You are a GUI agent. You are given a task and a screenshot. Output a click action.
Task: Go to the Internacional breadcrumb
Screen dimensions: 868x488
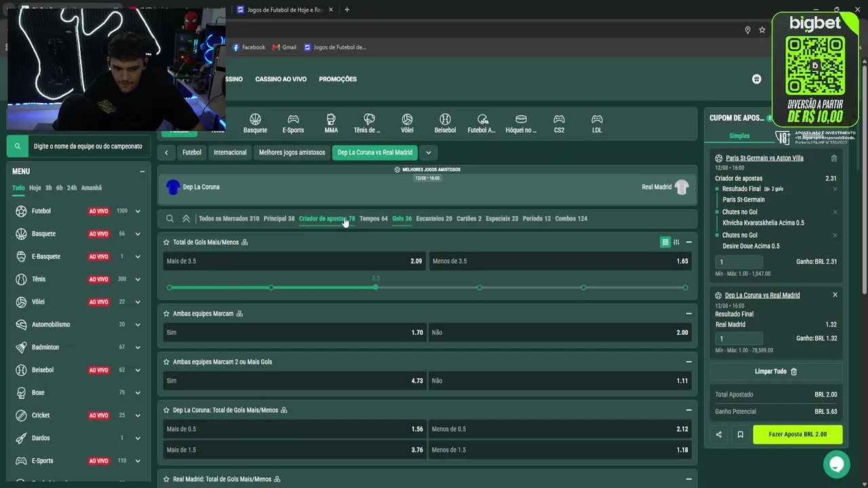pos(230,152)
